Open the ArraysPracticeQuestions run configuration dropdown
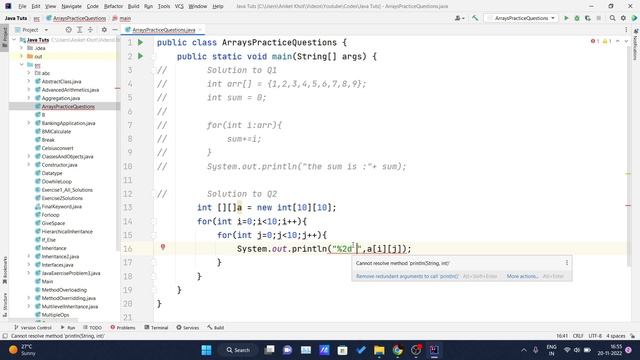The image size is (640, 360). pyautogui.click(x=522, y=18)
